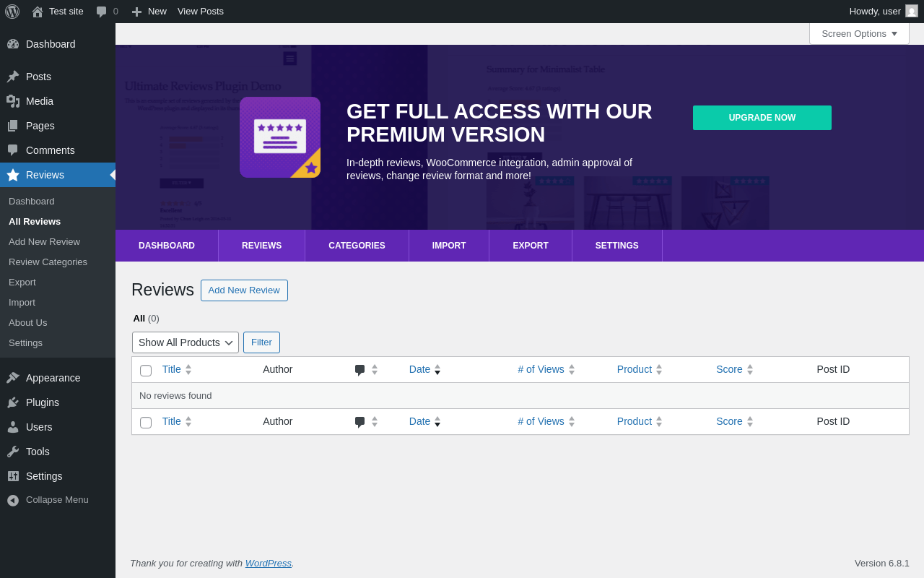
Task: Click the UPGRADE NOW button
Action: (x=762, y=118)
